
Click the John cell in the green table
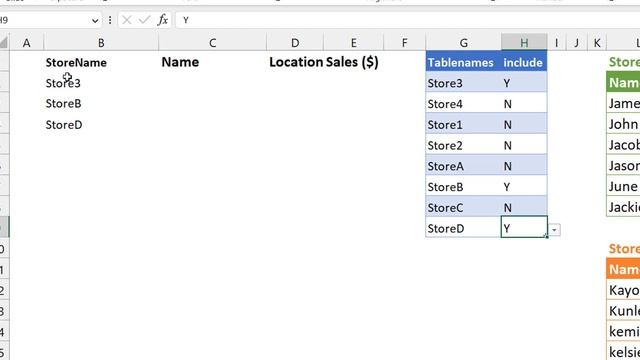pos(623,124)
